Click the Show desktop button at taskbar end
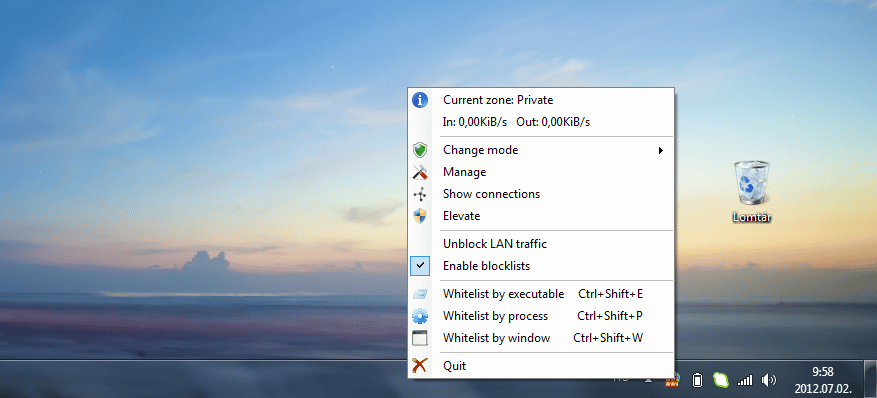Viewport: 877px width, 398px height. (x=870, y=379)
